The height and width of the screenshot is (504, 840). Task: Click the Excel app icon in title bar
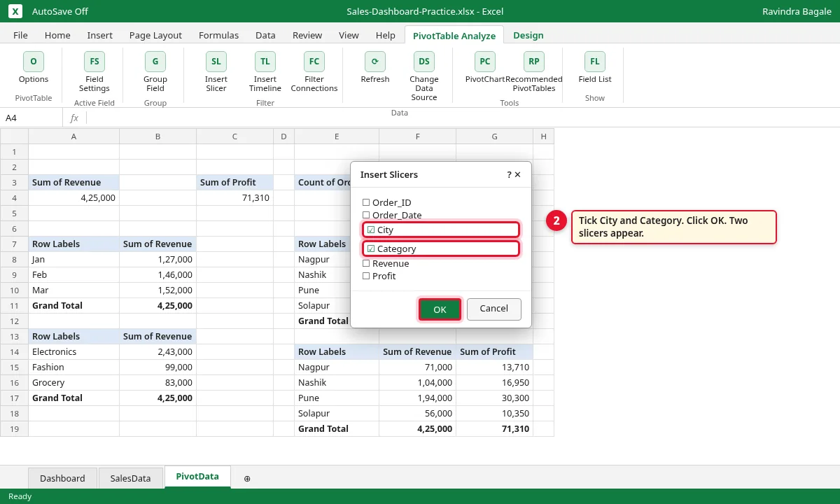point(16,11)
